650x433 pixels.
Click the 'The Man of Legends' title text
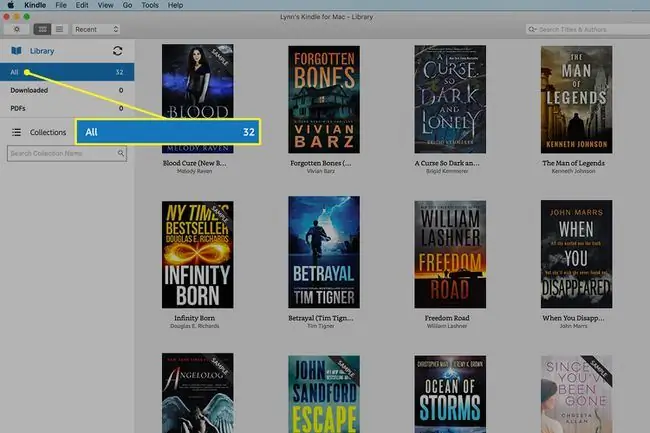(x=573, y=163)
